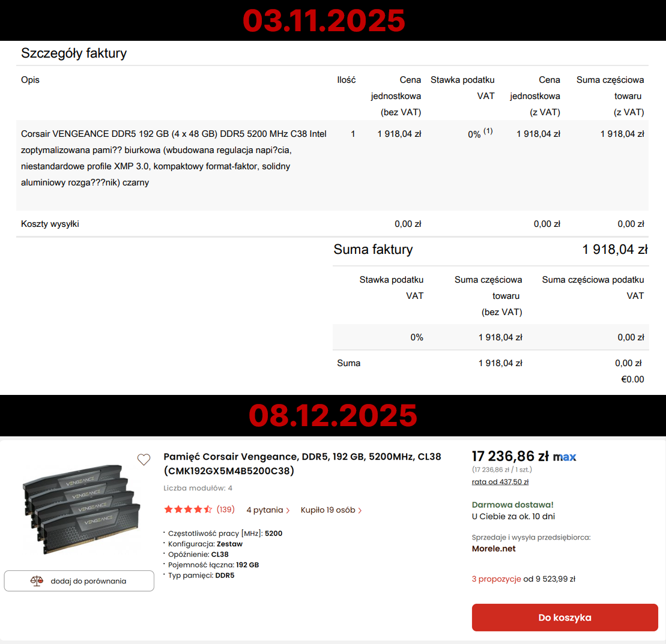666x644 pixels.
Task: Click the star rating icons
Action: point(187,510)
